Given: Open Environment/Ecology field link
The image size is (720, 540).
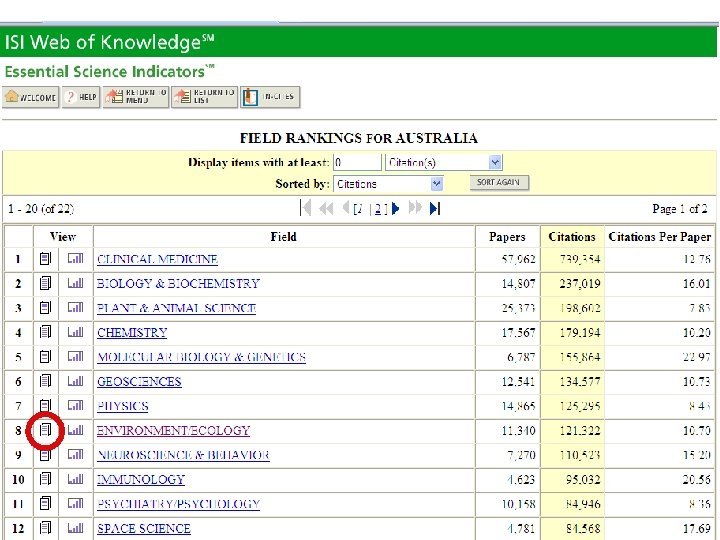Looking at the screenshot, I should click(x=173, y=431).
